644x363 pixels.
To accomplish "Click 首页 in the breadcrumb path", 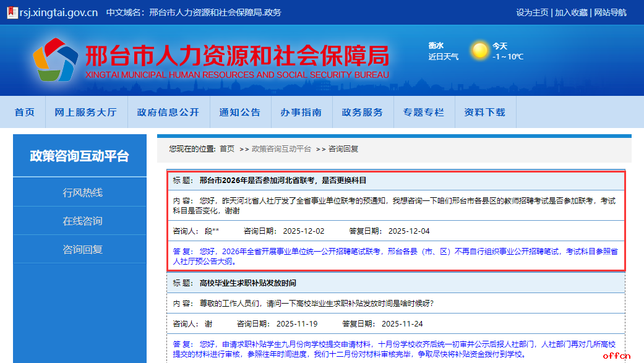I will pos(227,149).
